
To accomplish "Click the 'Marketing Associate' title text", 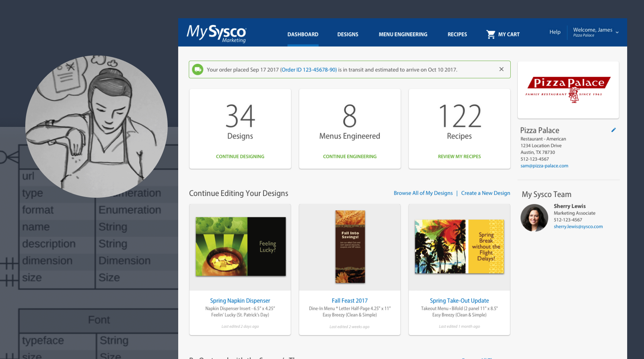I will pos(575,213).
